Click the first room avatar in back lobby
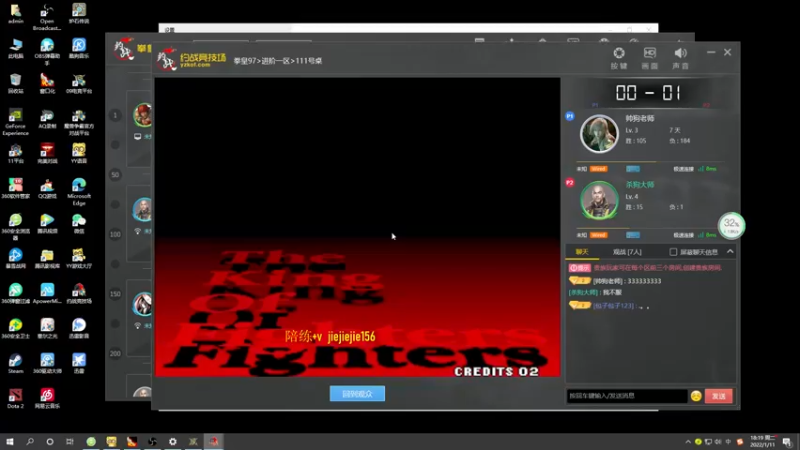This screenshot has width=800, height=450. [x=143, y=115]
